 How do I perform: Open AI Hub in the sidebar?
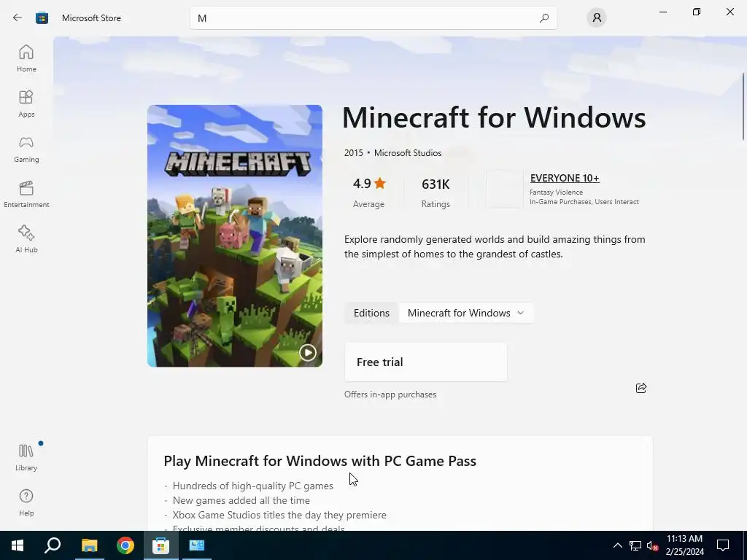pos(26,239)
